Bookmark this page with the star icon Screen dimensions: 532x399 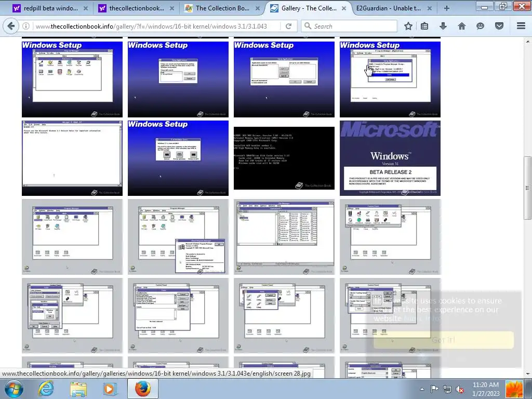(408, 26)
